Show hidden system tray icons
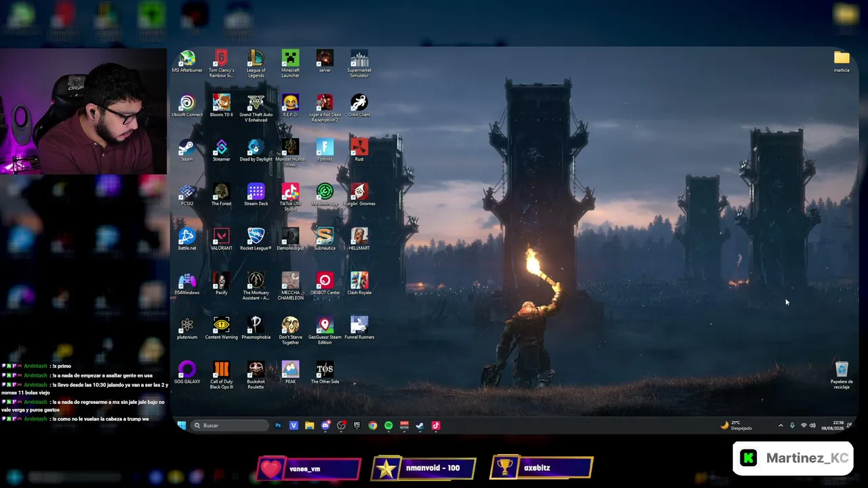Image resolution: width=868 pixels, height=488 pixels. click(781, 426)
